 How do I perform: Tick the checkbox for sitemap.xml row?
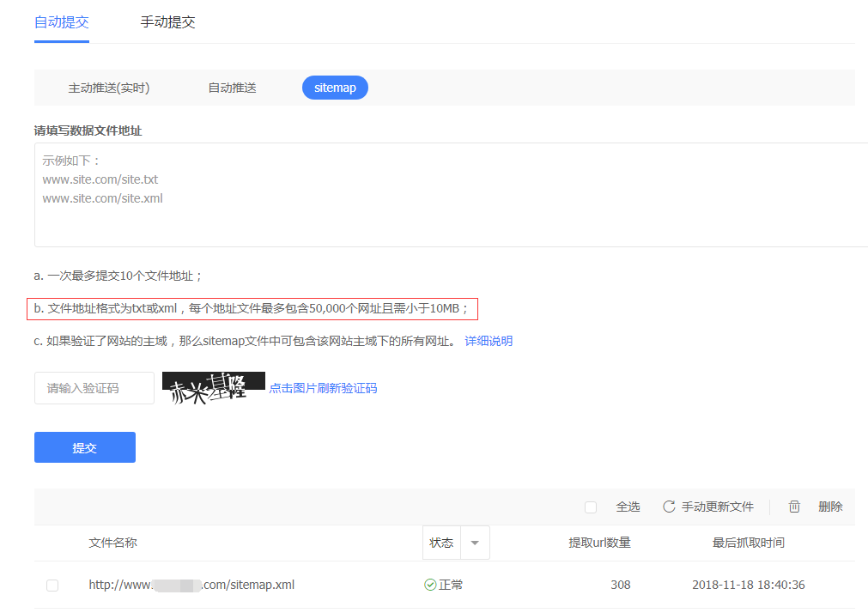52,586
